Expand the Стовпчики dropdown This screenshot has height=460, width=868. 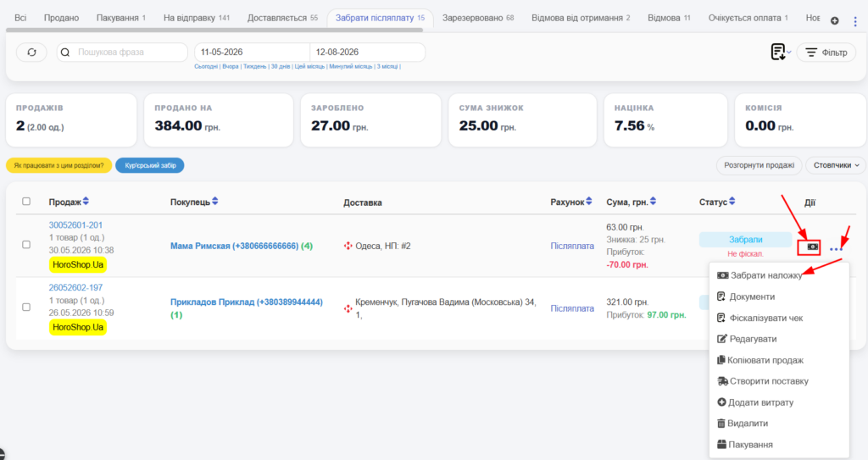(836, 165)
